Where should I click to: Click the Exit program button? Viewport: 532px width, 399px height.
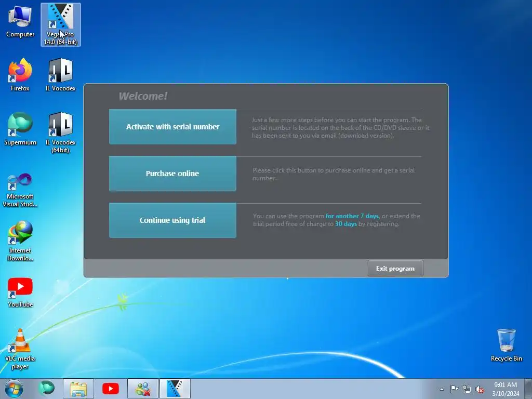[395, 269]
